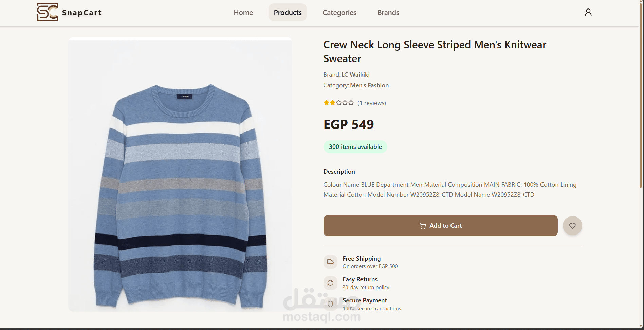Go to the Home menu item
Screen dimensions: 644x330
pos(243,13)
